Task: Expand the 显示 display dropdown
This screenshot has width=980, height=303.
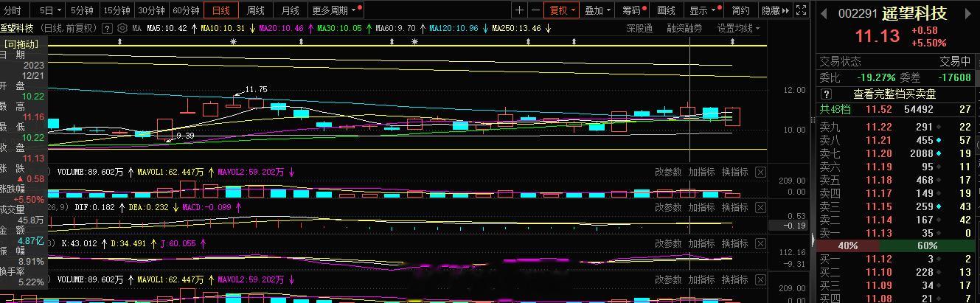Action: point(703,10)
